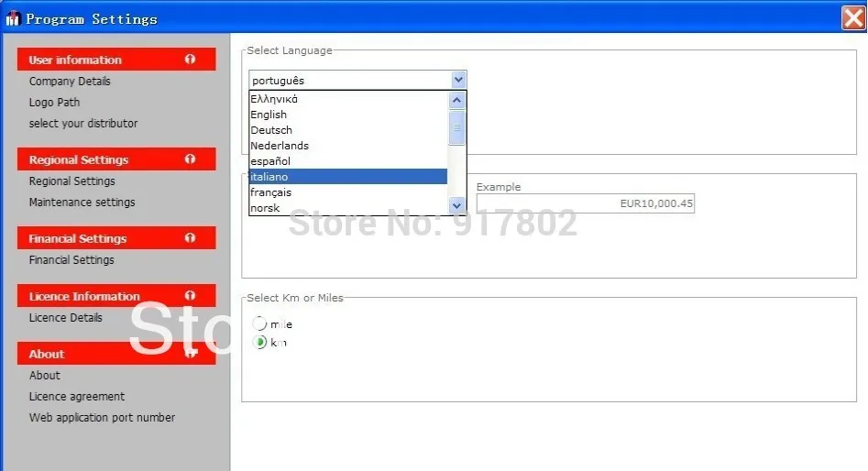Choose italiano from the language list
The image size is (868, 471).
pos(348,177)
